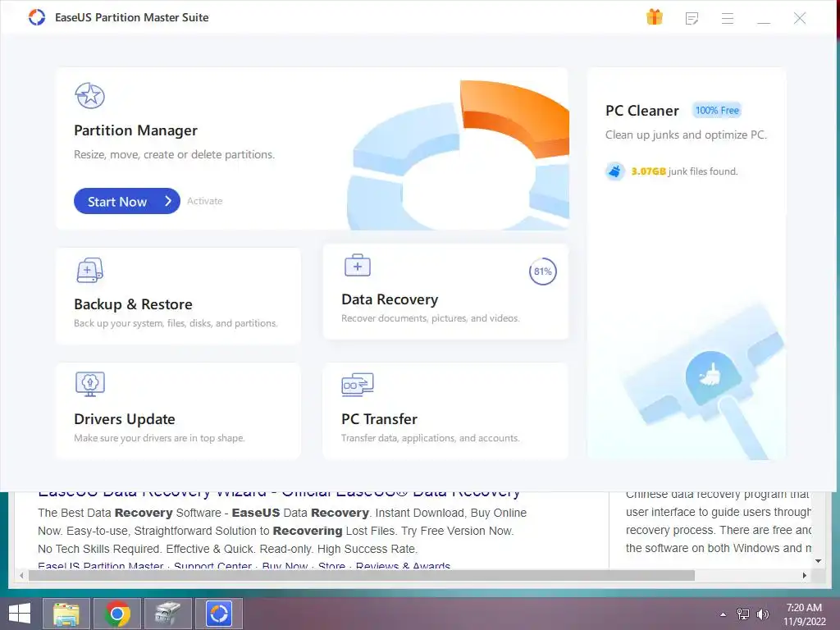Open the Partition Manager title
Screen dimensions: 840x630
135,130
